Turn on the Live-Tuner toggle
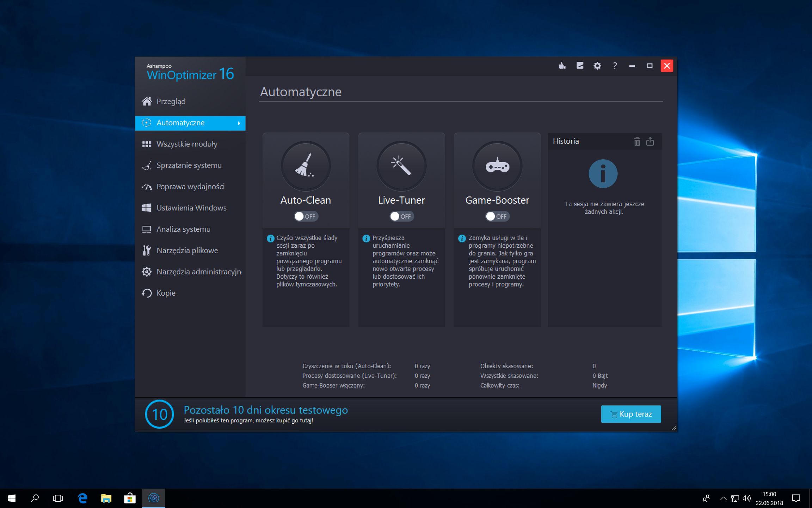Screen dimensions: 812x508 401,216
